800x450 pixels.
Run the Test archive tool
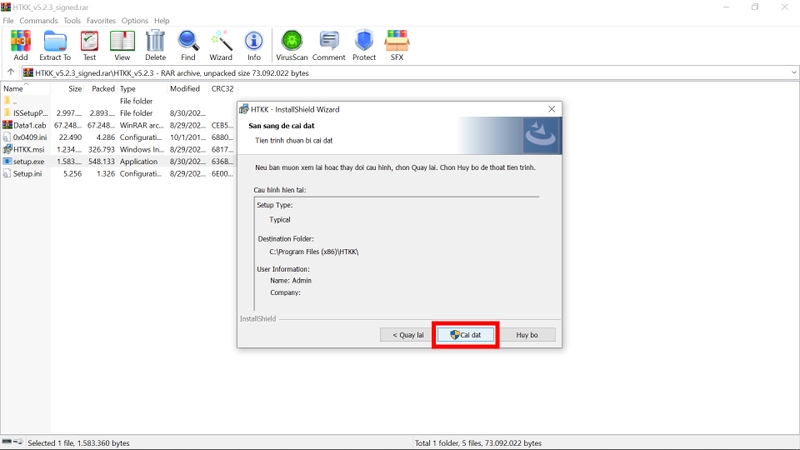(x=89, y=45)
